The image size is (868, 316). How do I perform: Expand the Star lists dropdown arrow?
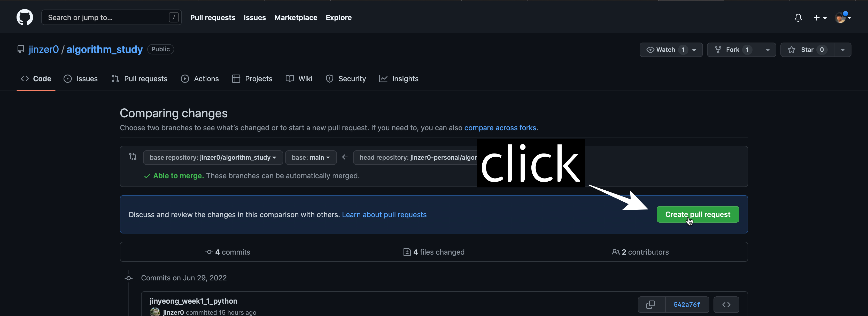point(842,50)
